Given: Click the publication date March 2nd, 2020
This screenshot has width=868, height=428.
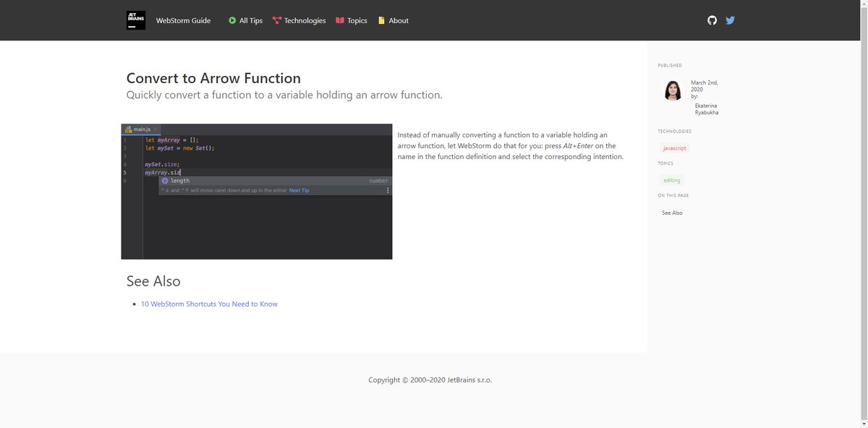Looking at the screenshot, I should pos(704,86).
